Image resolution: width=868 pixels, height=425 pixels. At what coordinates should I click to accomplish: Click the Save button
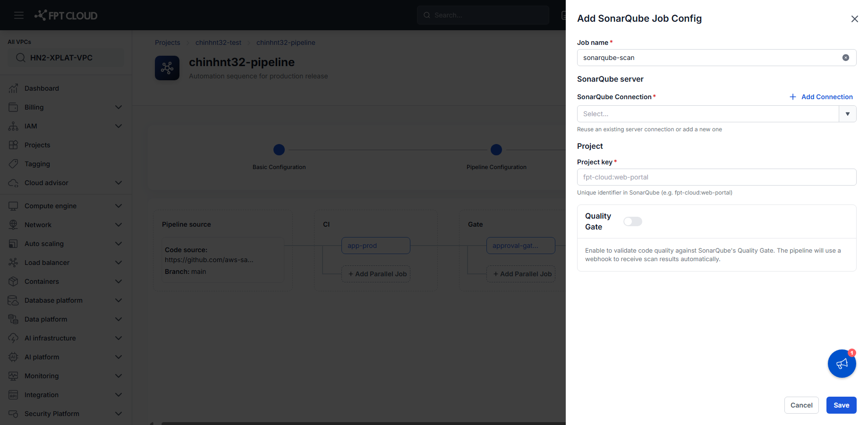click(x=841, y=405)
